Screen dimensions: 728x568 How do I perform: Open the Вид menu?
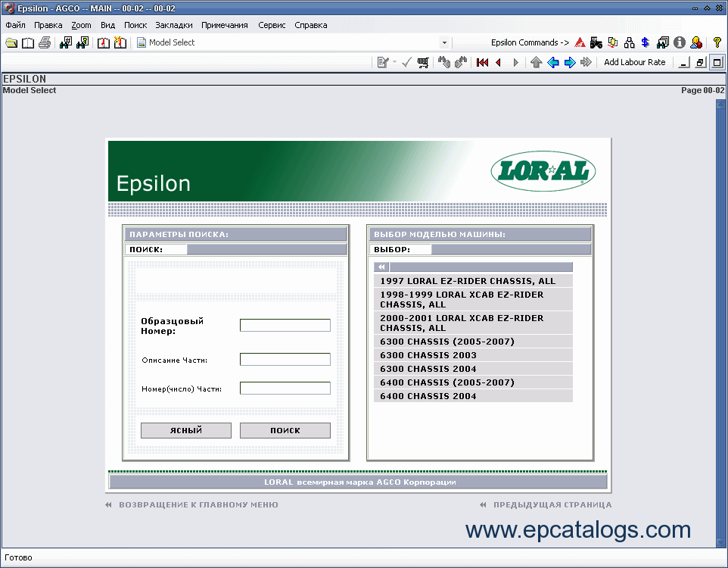107,25
